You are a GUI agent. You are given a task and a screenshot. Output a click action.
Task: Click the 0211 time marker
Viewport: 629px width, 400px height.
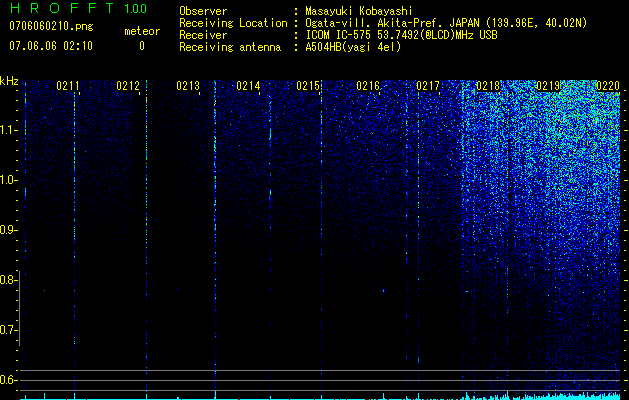pos(67,86)
